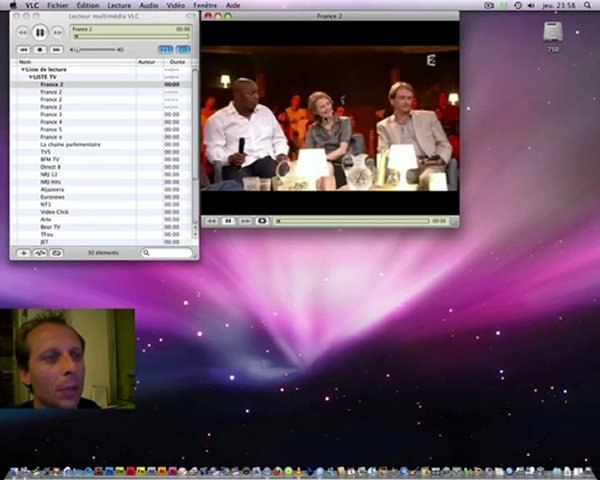Click the webcam video thumbnail
600x480 pixels.
(x=67, y=359)
